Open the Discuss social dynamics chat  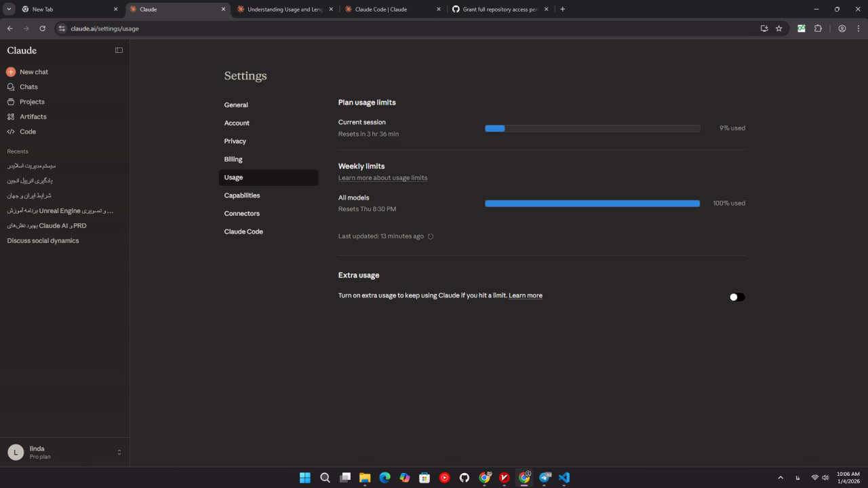43,241
